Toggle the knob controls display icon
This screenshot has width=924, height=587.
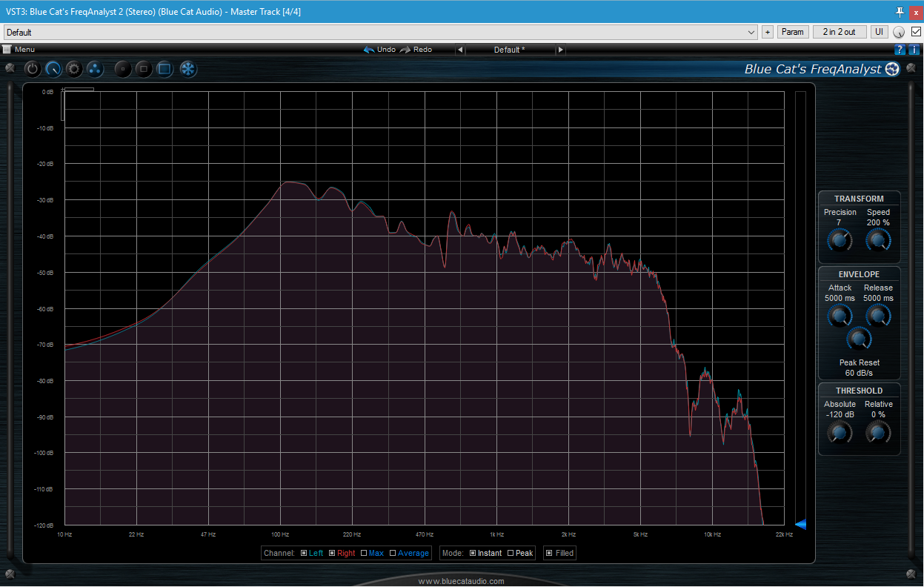pos(53,70)
